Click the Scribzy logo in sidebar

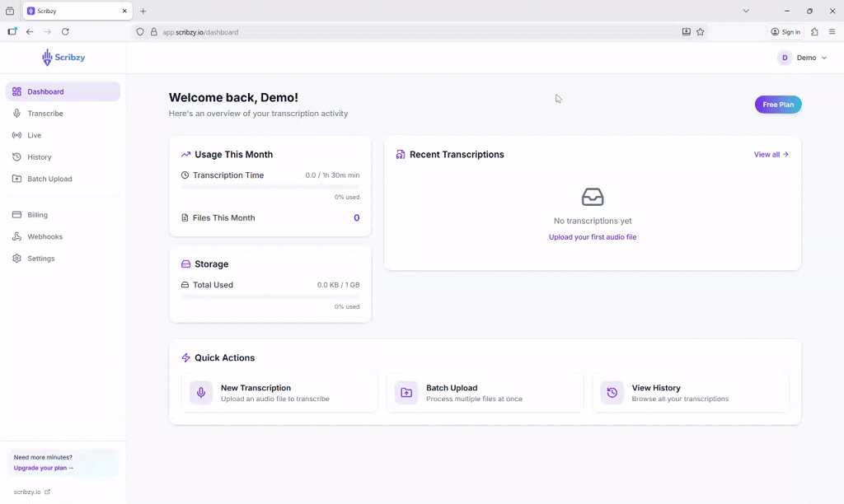click(x=63, y=58)
